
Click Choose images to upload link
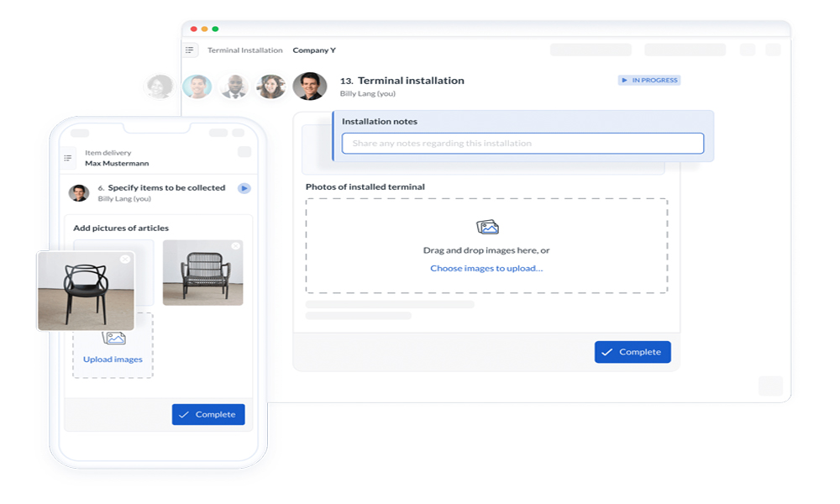[486, 268]
